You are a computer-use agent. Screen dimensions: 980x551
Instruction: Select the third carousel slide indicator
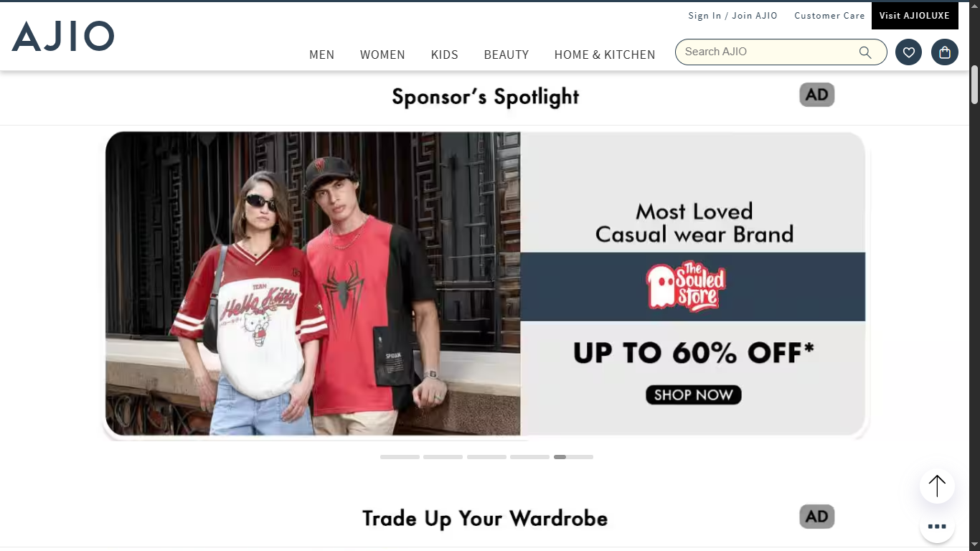coord(486,457)
